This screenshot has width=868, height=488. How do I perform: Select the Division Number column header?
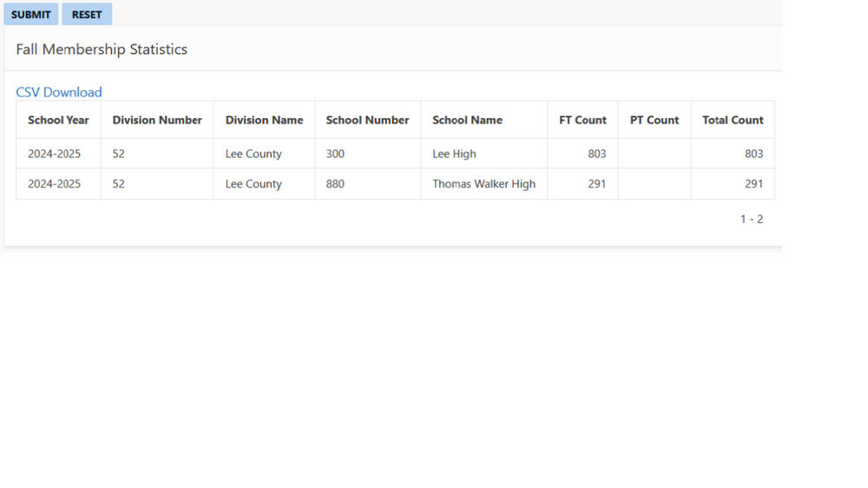pyautogui.click(x=156, y=120)
